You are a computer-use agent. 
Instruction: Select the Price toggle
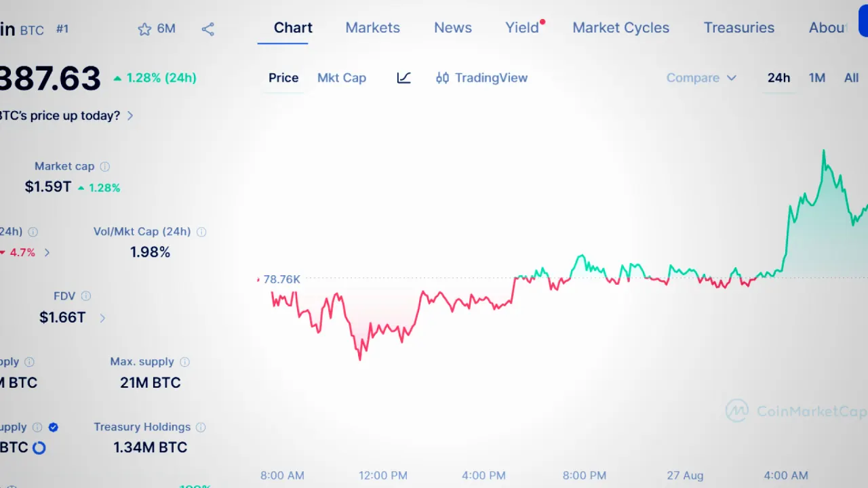283,78
